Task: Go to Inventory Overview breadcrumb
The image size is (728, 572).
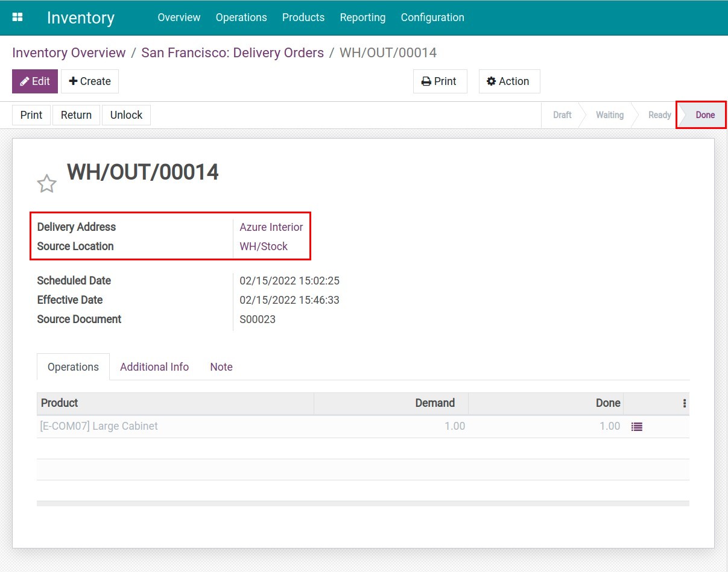Action: coord(69,52)
